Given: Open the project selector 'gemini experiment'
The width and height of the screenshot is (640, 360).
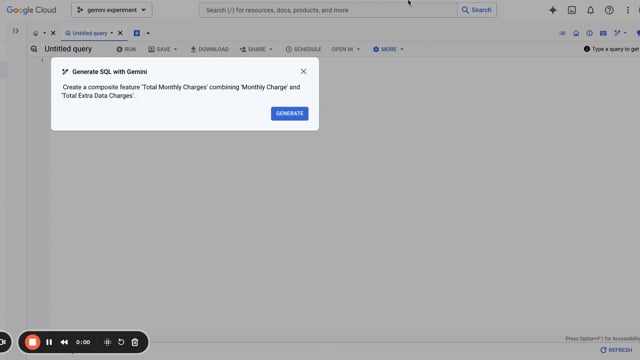Looking at the screenshot, I should 111,10.
